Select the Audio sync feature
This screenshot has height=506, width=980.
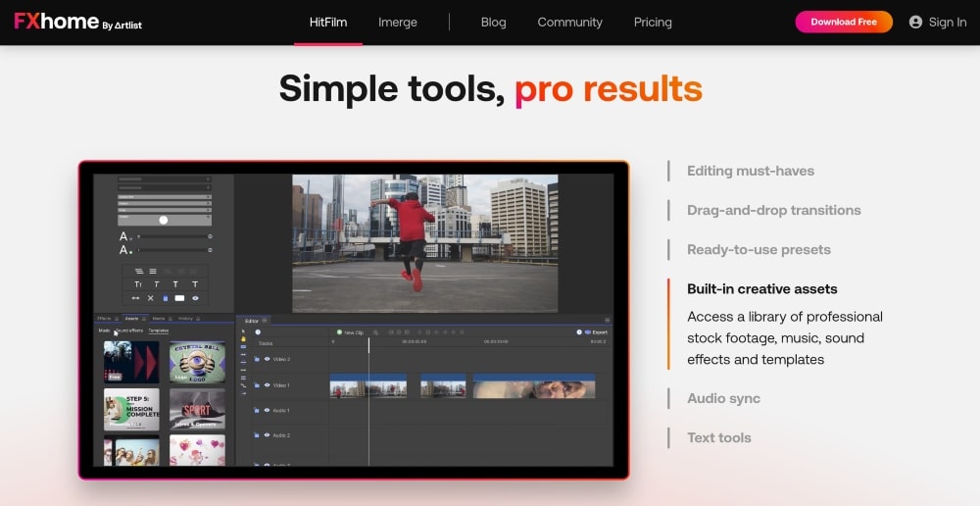coord(724,398)
